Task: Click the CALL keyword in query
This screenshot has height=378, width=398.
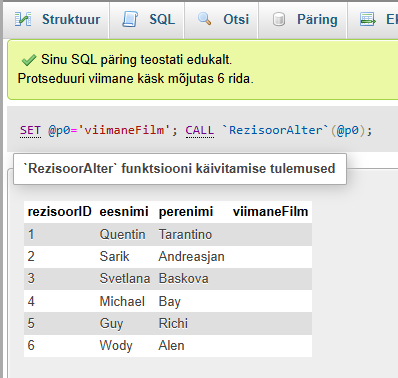Action: [200, 130]
